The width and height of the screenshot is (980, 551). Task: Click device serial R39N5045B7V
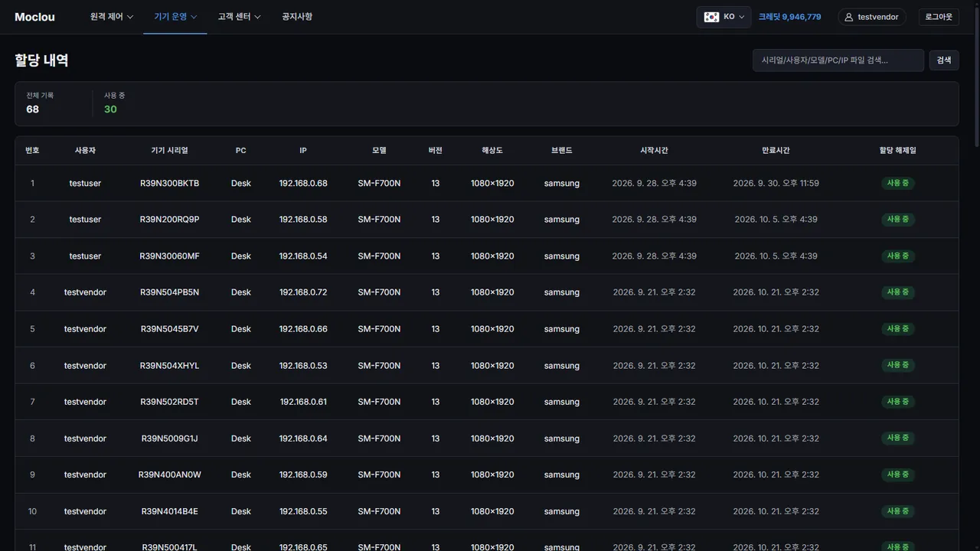pyautogui.click(x=169, y=329)
